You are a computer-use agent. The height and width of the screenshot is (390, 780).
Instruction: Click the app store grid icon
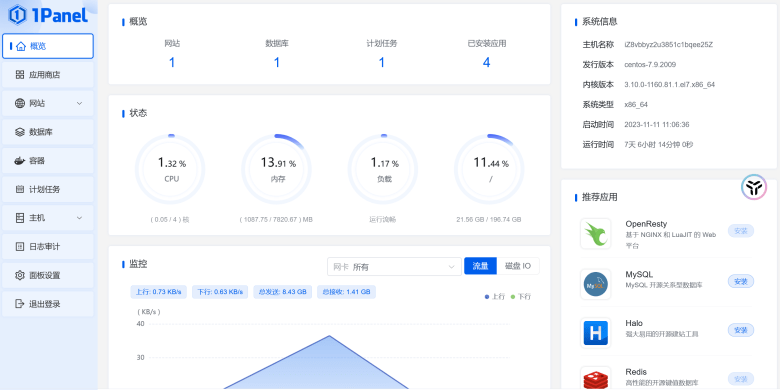tap(20, 75)
